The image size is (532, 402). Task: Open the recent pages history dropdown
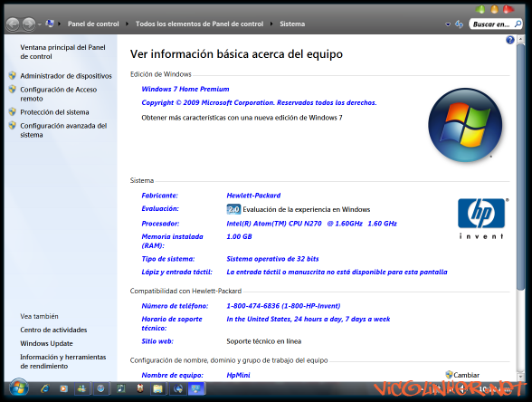40,24
